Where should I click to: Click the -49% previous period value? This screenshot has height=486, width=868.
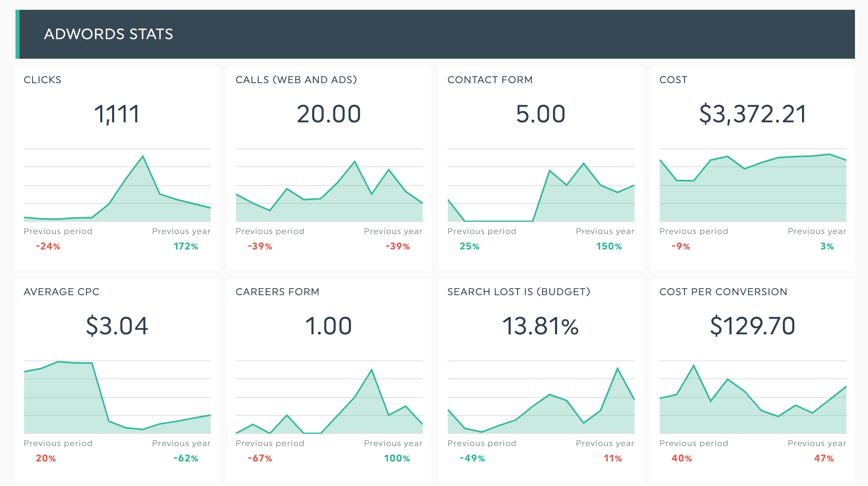click(472, 458)
